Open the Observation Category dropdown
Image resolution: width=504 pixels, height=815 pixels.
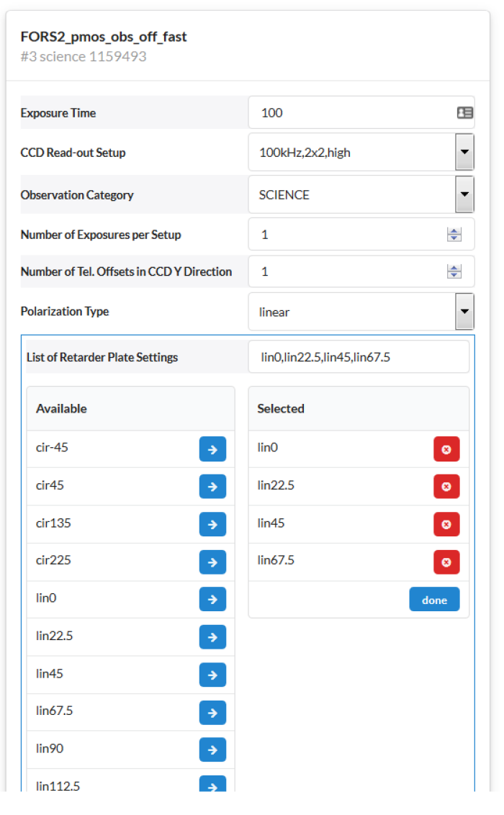click(x=464, y=194)
